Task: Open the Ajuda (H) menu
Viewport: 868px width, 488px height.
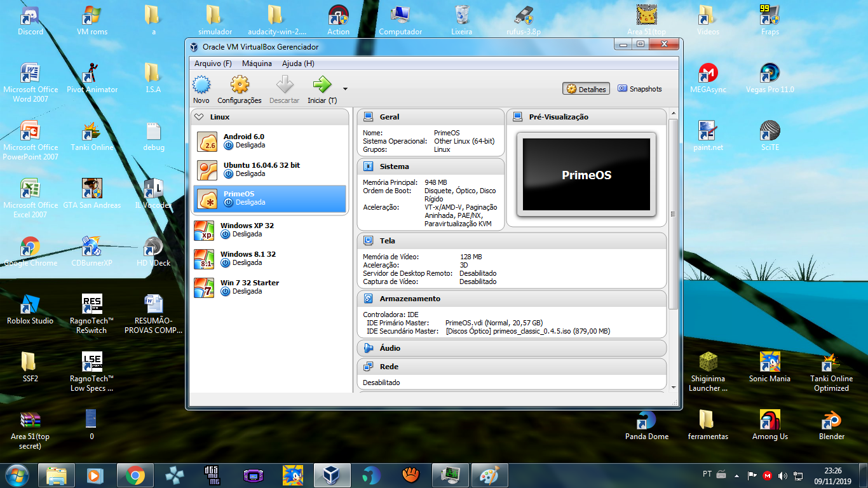Action: (x=298, y=64)
